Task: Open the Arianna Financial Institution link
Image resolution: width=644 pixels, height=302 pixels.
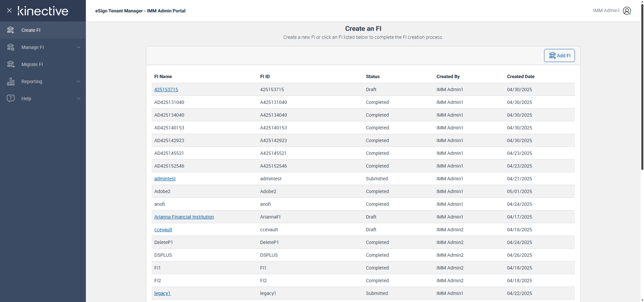Action: (184, 217)
